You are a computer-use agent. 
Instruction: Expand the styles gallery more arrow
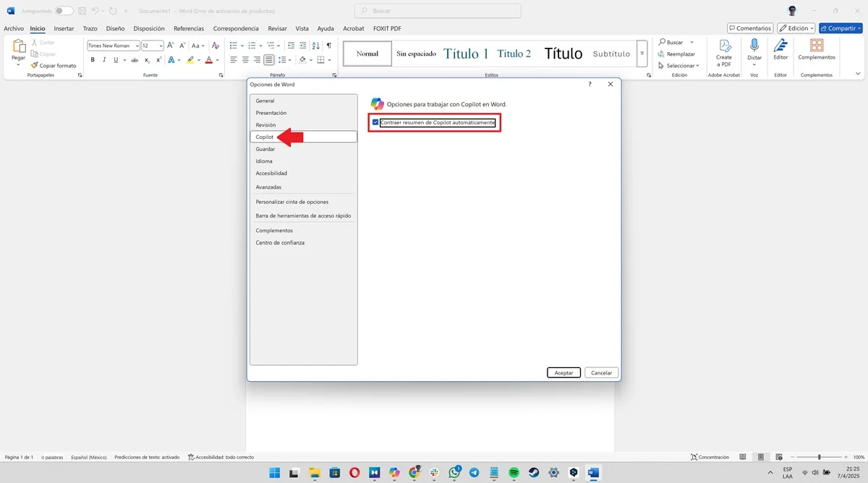[642, 54]
